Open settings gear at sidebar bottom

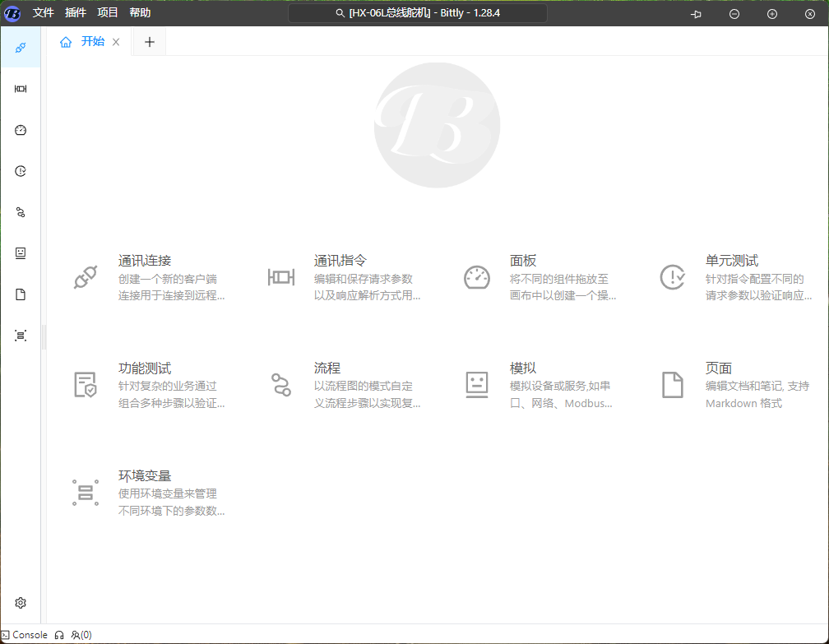(x=21, y=603)
